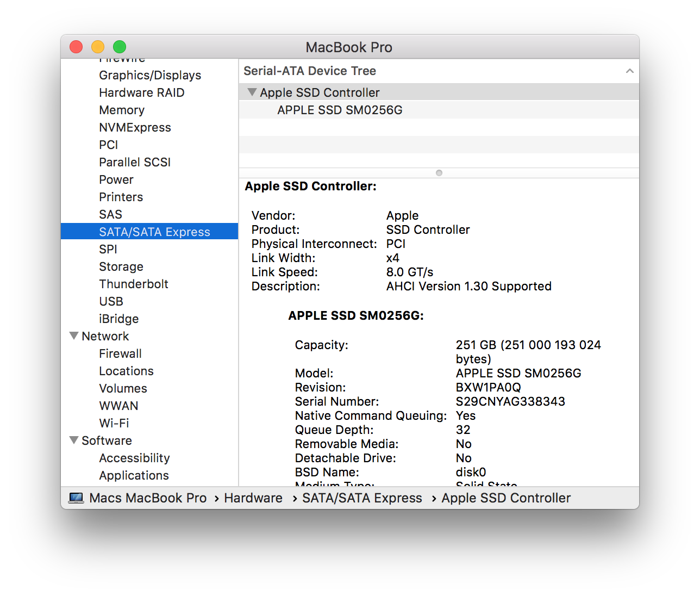Click the Native Command Queuing label

(x=371, y=415)
